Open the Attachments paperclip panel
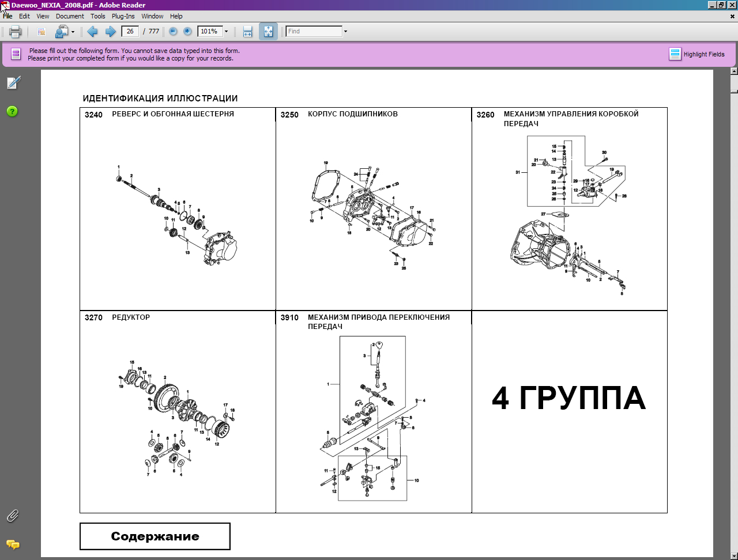Screen dimensions: 738x560 click(x=13, y=516)
